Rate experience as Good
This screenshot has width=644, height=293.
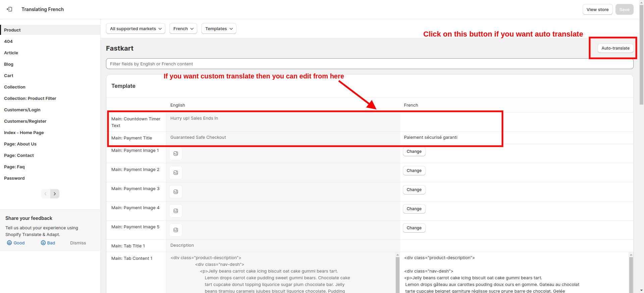point(16,243)
